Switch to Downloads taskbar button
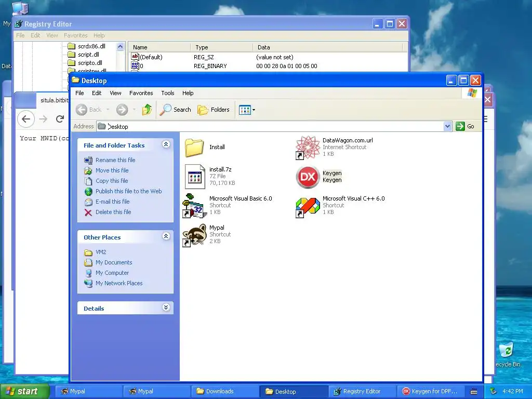 tap(225, 391)
